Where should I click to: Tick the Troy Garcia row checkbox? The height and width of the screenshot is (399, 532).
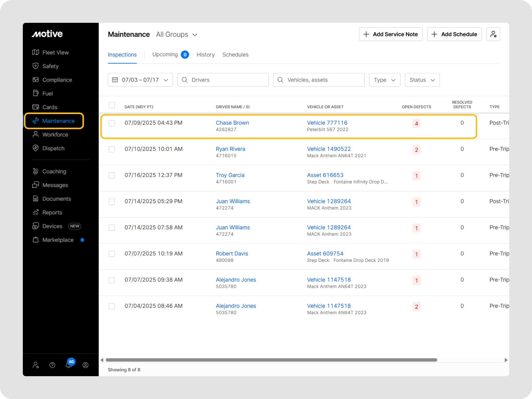point(112,175)
